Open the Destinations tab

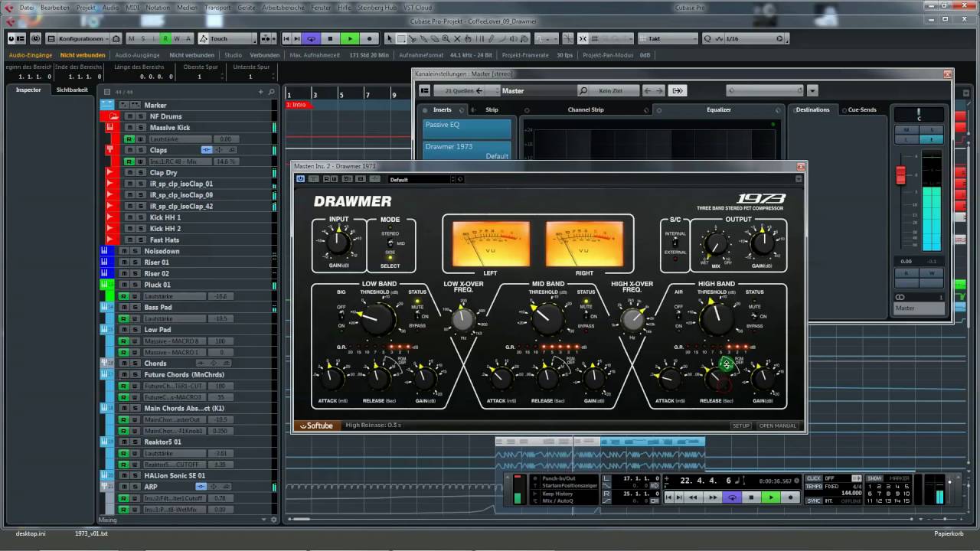tap(812, 109)
